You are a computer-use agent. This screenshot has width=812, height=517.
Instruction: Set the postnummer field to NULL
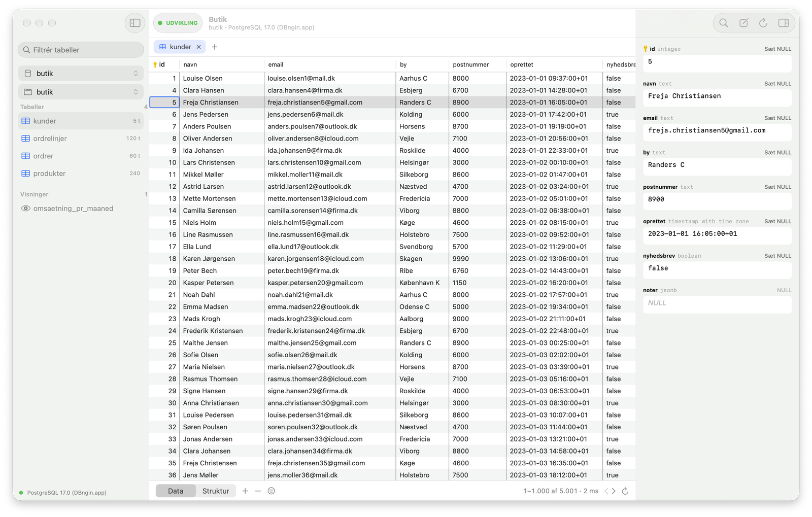tap(777, 187)
